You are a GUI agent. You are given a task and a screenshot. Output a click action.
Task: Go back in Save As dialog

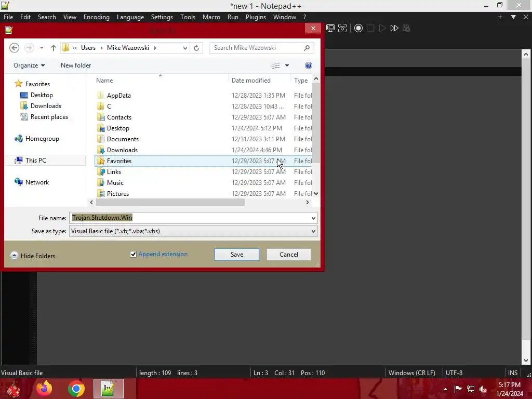[x=14, y=48]
